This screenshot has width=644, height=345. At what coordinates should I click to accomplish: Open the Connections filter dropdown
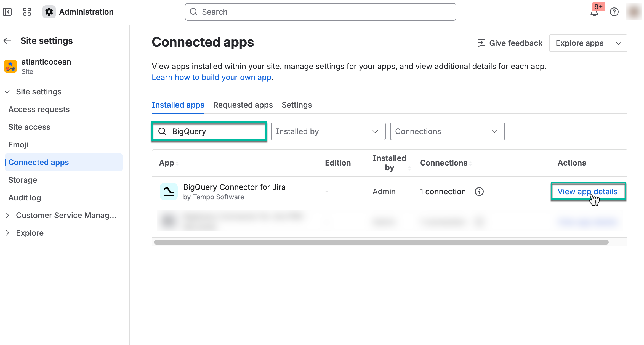point(447,131)
